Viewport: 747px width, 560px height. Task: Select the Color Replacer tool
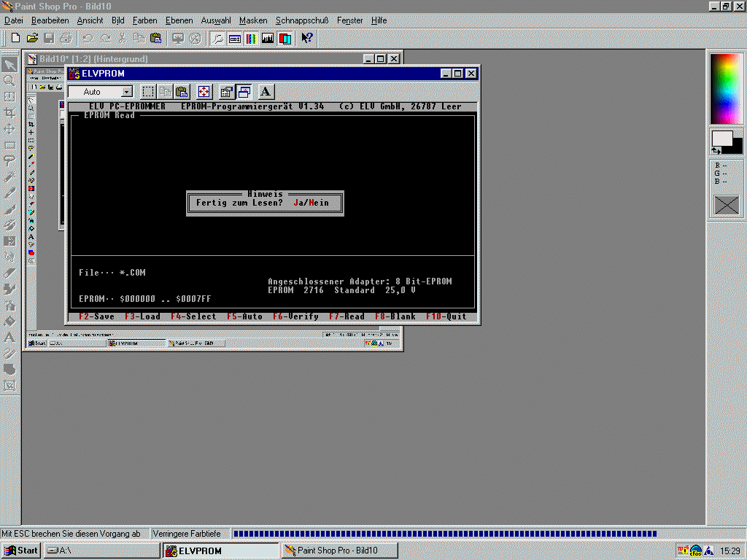click(x=9, y=241)
